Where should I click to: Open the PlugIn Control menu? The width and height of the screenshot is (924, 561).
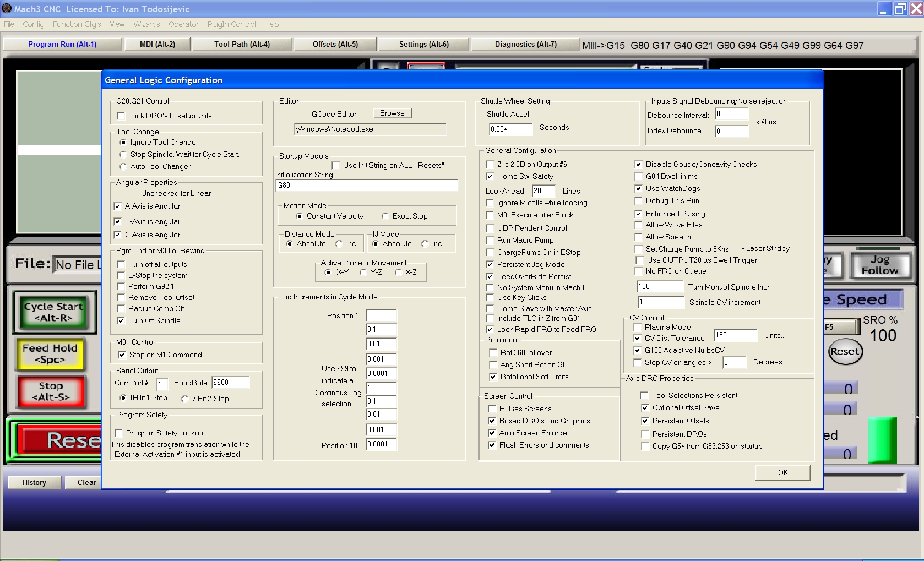pos(232,24)
